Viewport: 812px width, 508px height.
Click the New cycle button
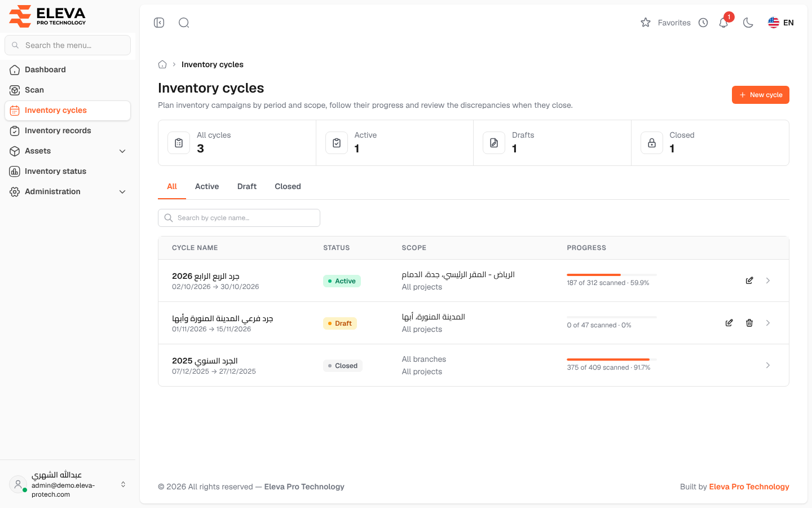[761, 95]
